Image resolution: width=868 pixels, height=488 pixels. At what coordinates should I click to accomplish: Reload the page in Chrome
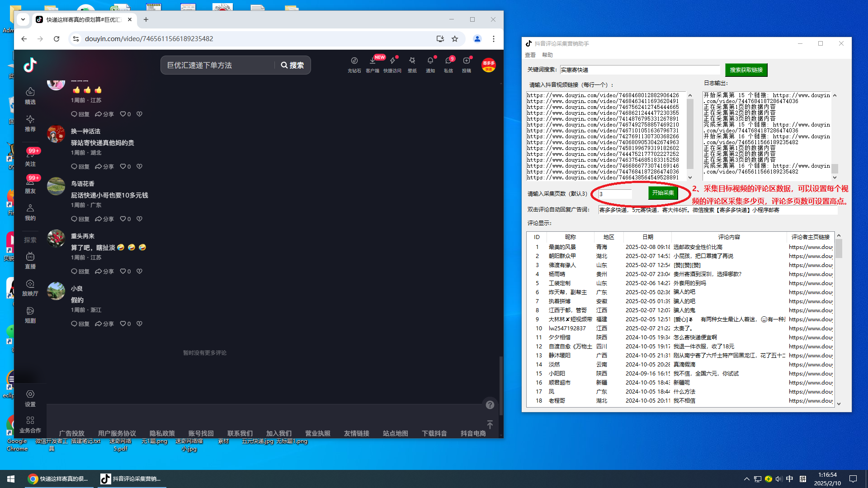coord(57,39)
